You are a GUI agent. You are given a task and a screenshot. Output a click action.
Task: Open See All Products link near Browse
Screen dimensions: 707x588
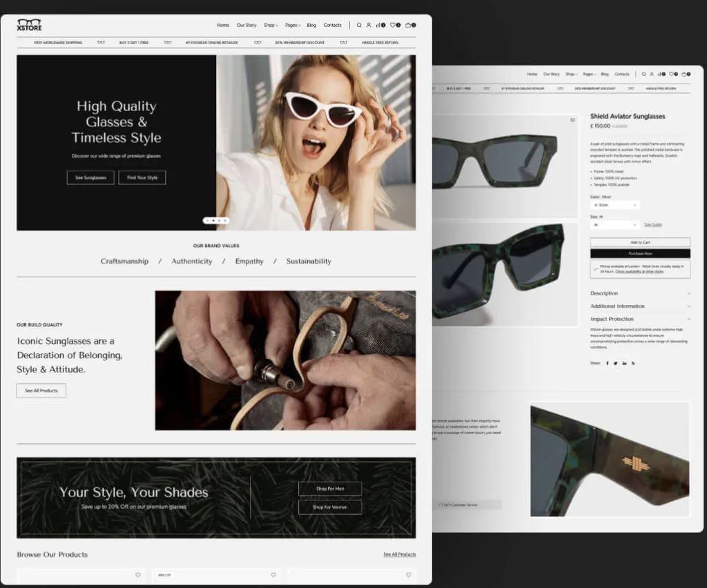pos(400,555)
